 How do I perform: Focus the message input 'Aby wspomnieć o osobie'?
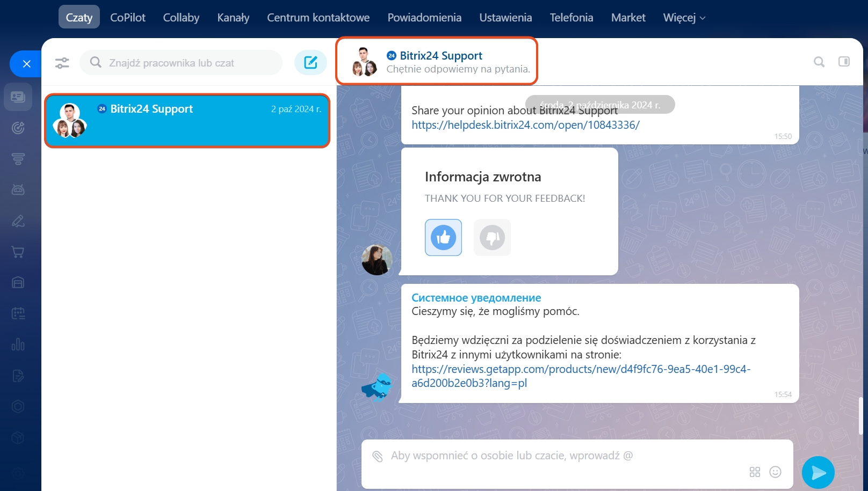tap(512, 456)
